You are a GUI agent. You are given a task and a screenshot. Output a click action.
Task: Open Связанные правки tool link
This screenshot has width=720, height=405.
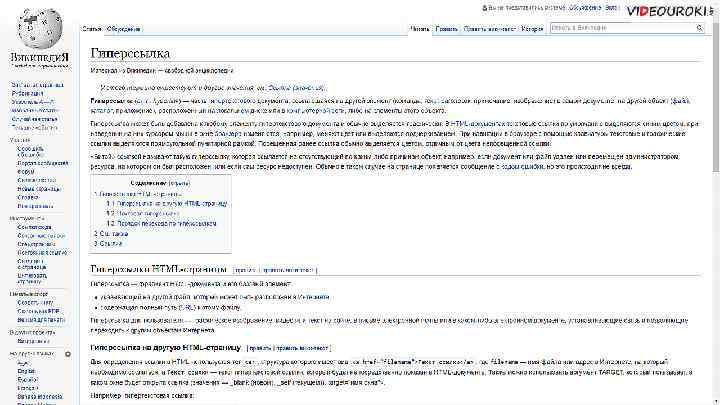pos(41,236)
